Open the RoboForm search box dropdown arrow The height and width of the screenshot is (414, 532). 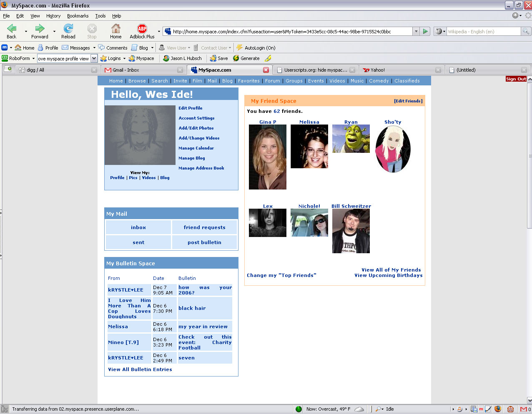click(x=94, y=59)
